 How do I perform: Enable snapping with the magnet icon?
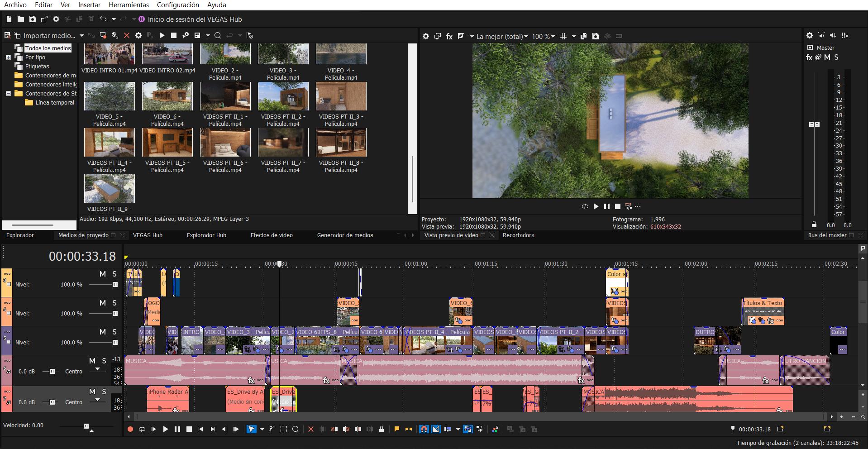click(424, 429)
